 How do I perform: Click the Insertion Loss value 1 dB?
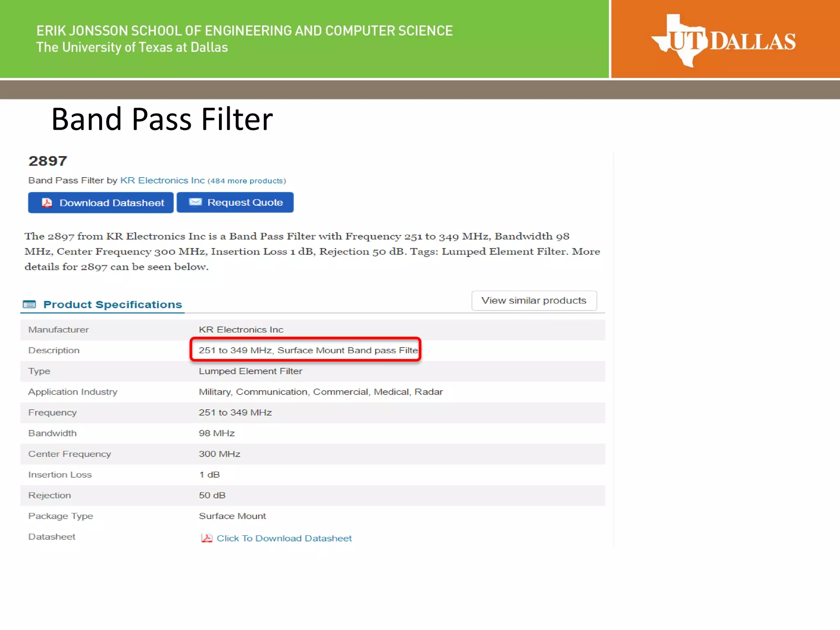click(x=210, y=475)
